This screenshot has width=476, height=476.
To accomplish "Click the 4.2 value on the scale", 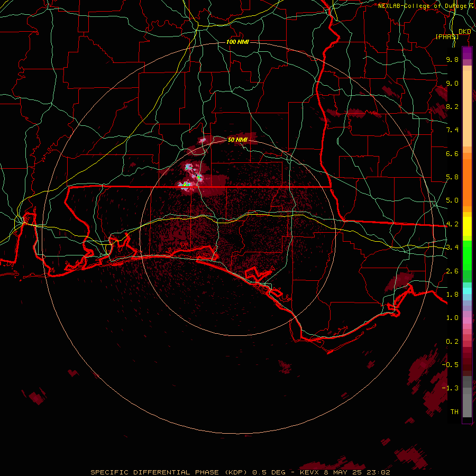I will click(452, 224).
